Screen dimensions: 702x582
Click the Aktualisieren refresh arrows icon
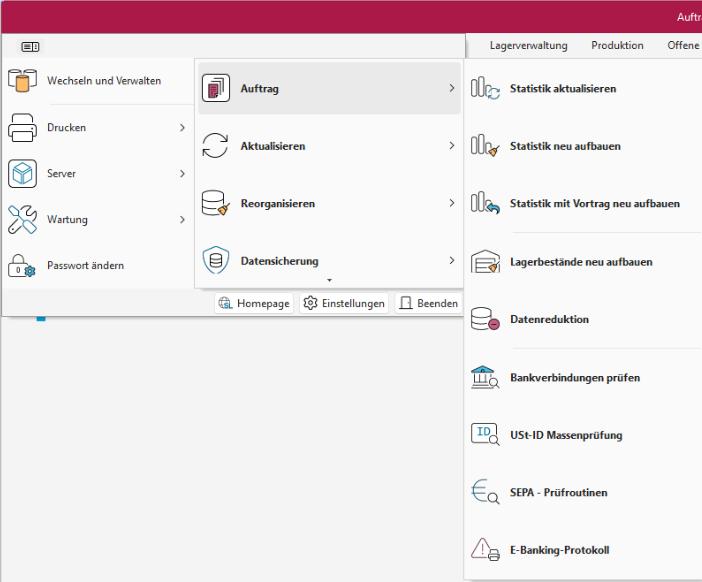coord(215,146)
